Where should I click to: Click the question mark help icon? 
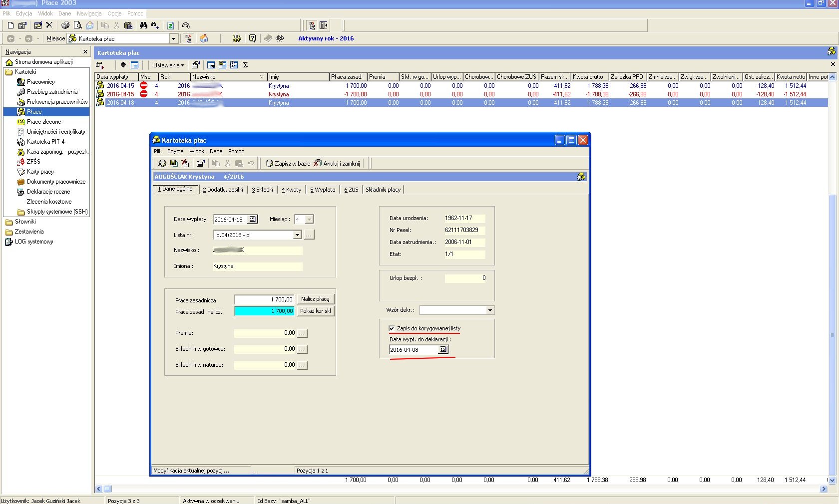coord(253,38)
